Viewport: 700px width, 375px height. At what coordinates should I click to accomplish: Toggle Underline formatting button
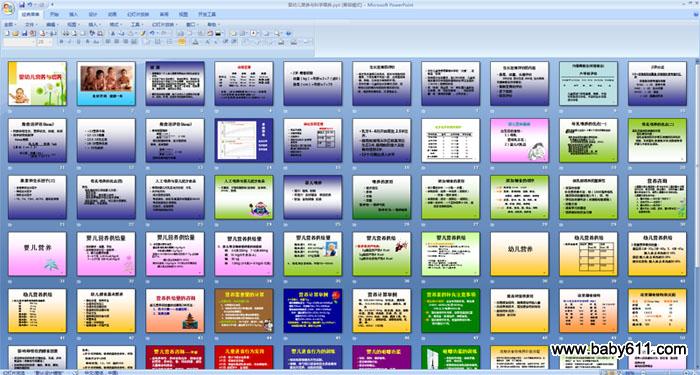pos(79,42)
